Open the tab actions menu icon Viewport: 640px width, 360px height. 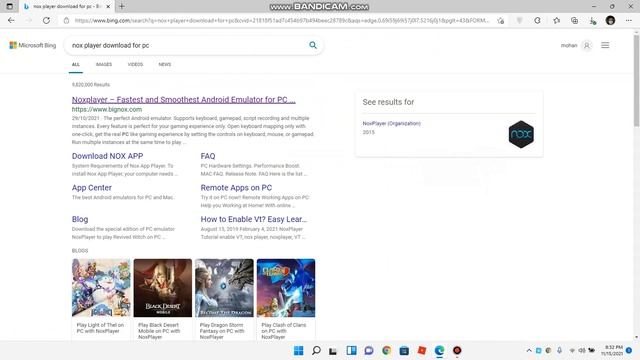(9, 7)
